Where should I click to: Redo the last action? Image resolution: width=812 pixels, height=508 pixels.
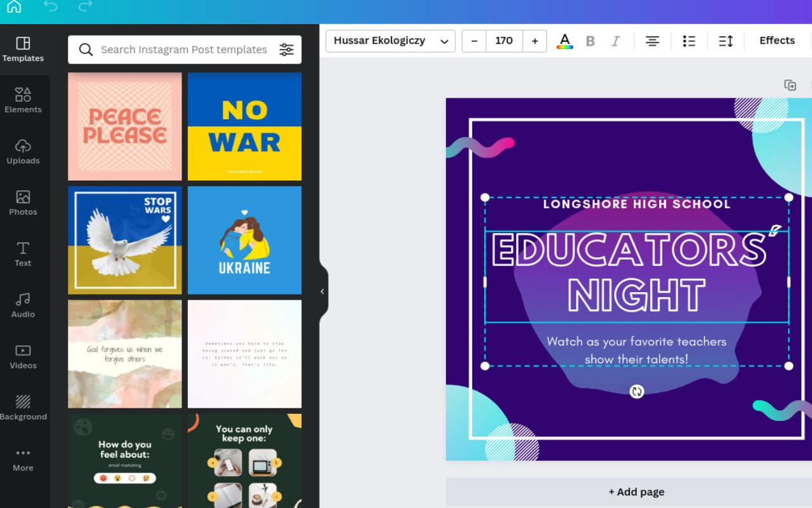click(85, 6)
